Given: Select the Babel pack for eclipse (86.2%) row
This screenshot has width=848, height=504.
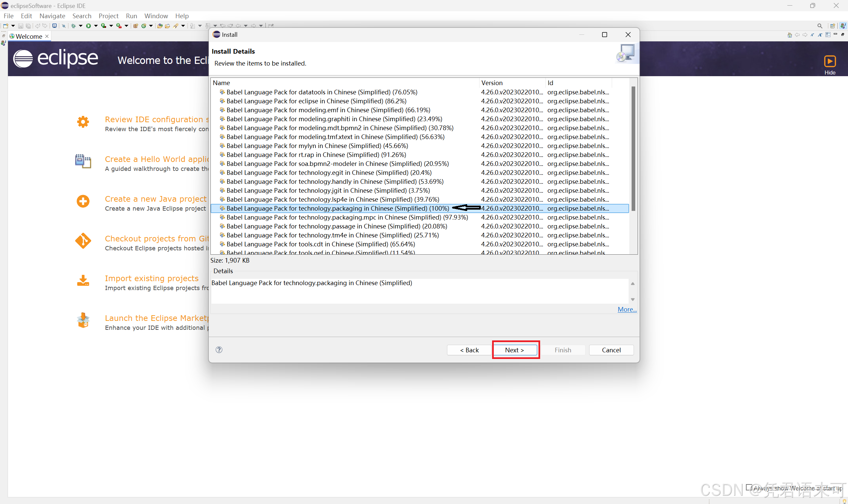Looking at the screenshot, I should [420, 101].
